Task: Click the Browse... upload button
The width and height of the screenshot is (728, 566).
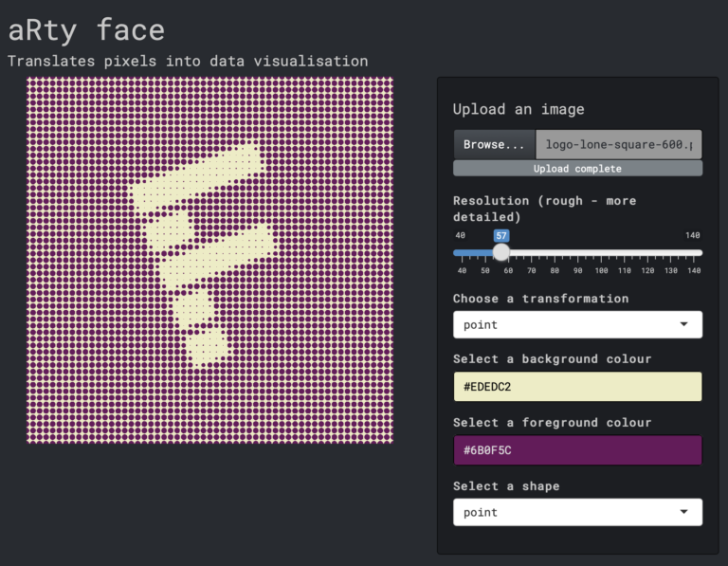Action: click(x=494, y=144)
